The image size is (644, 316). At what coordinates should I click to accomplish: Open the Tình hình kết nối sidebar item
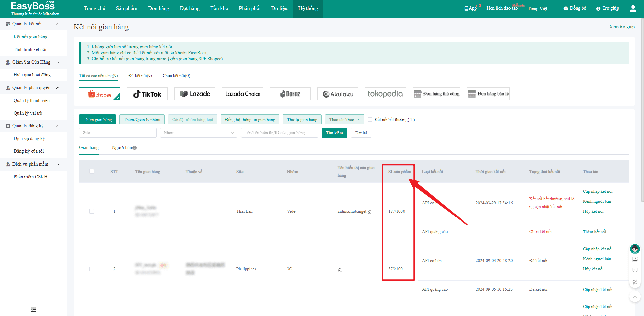30,50
